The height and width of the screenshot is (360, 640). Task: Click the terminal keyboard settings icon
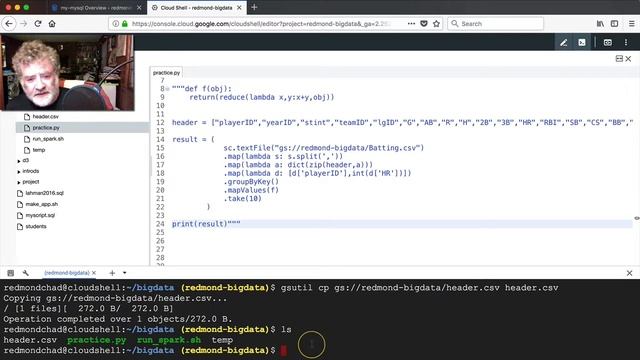point(11,273)
